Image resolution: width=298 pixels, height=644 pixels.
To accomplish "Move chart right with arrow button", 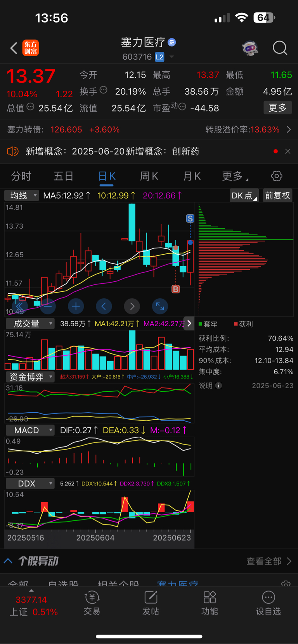I will [x=132, y=307].
